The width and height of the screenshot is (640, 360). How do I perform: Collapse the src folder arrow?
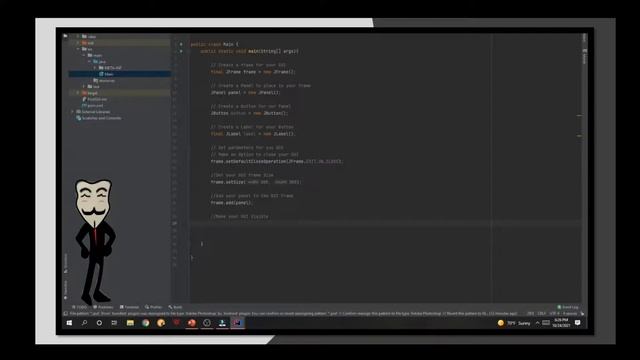78,49
